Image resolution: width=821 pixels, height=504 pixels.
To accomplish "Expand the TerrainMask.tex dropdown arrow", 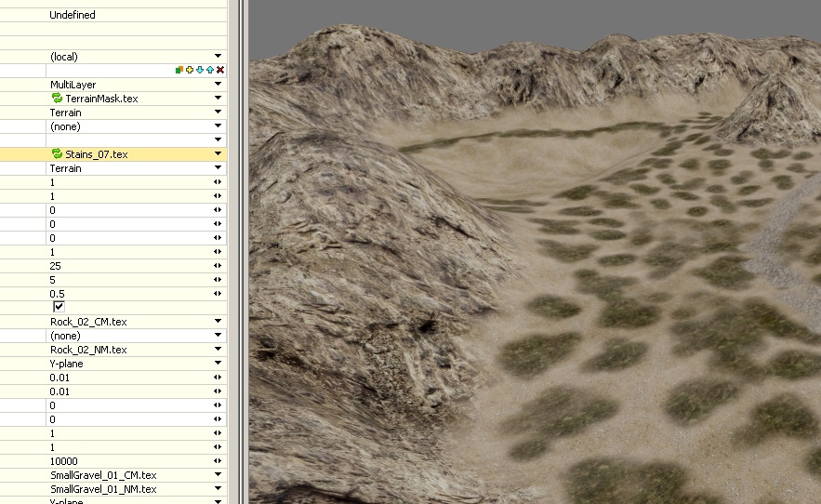I will (218, 98).
